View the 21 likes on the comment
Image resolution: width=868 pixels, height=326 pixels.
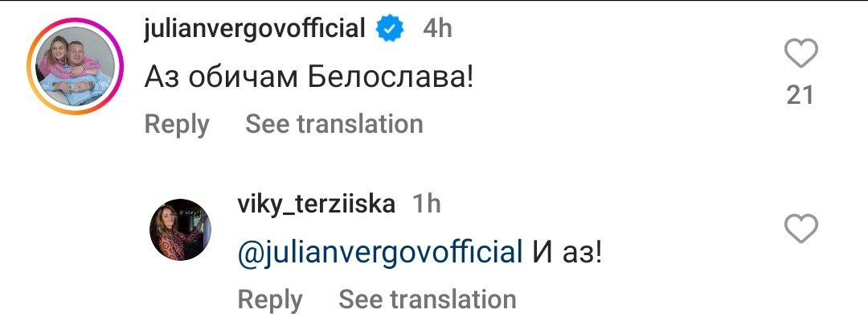(x=800, y=96)
